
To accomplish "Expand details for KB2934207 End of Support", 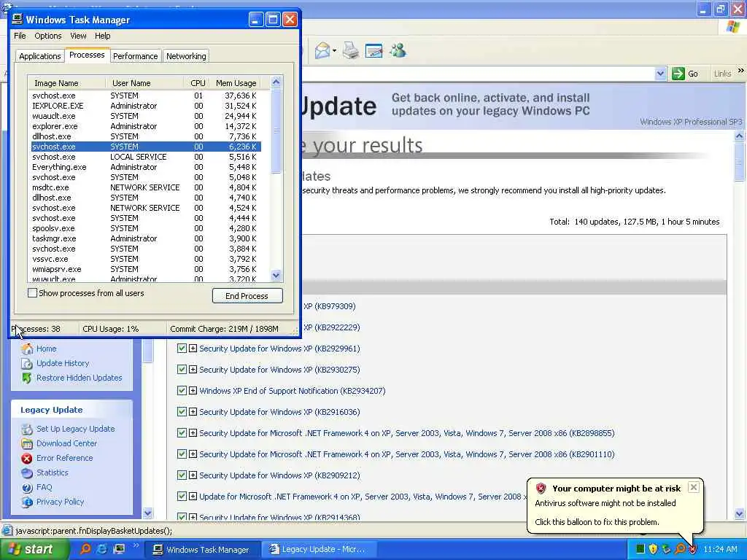I will click(x=193, y=391).
